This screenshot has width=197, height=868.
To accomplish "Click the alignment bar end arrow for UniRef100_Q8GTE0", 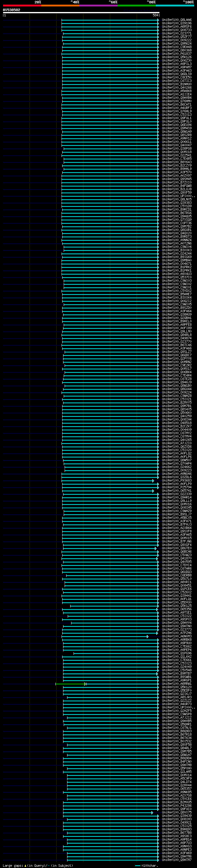I will 155,549.
